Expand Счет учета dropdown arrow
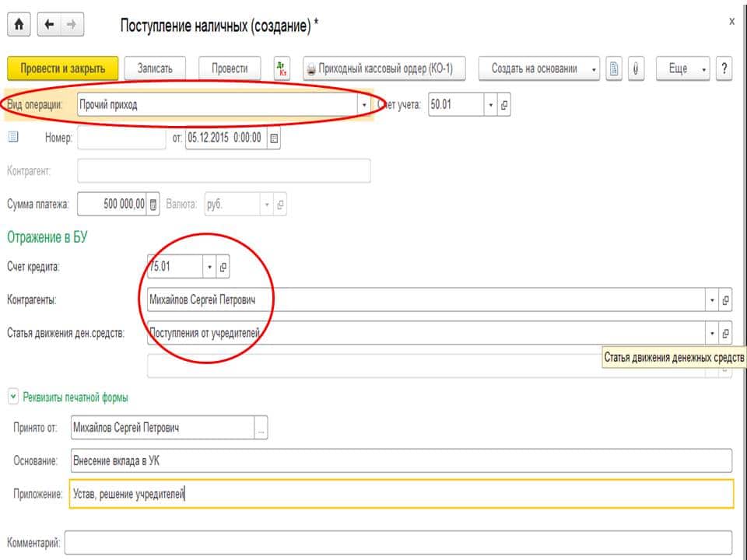The height and width of the screenshot is (560, 747). click(x=491, y=104)
